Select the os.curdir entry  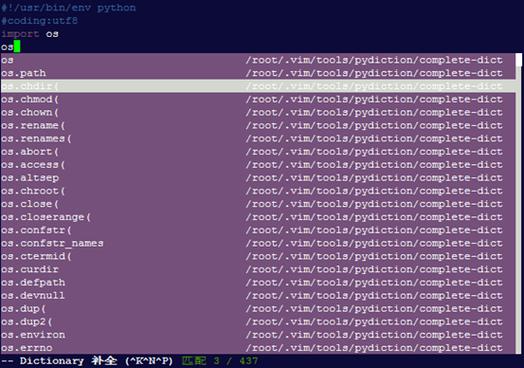(x=258, y=269)
